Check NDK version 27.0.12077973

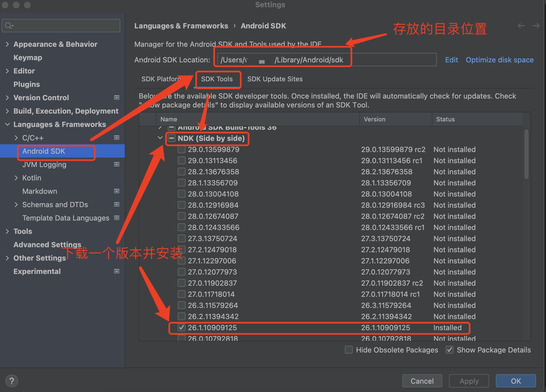(182, 272)
